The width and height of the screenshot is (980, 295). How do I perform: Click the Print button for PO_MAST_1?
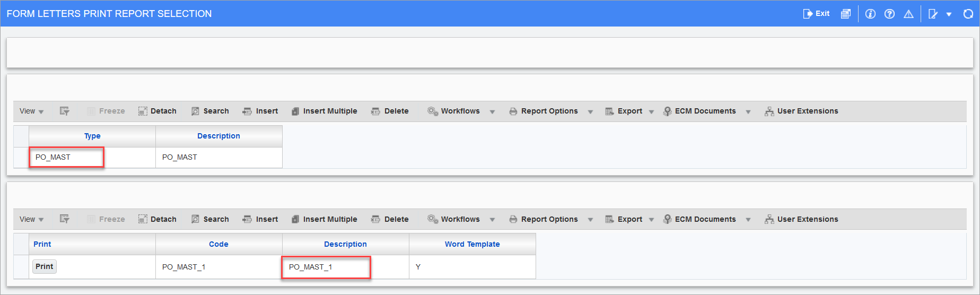click(45, 266)
